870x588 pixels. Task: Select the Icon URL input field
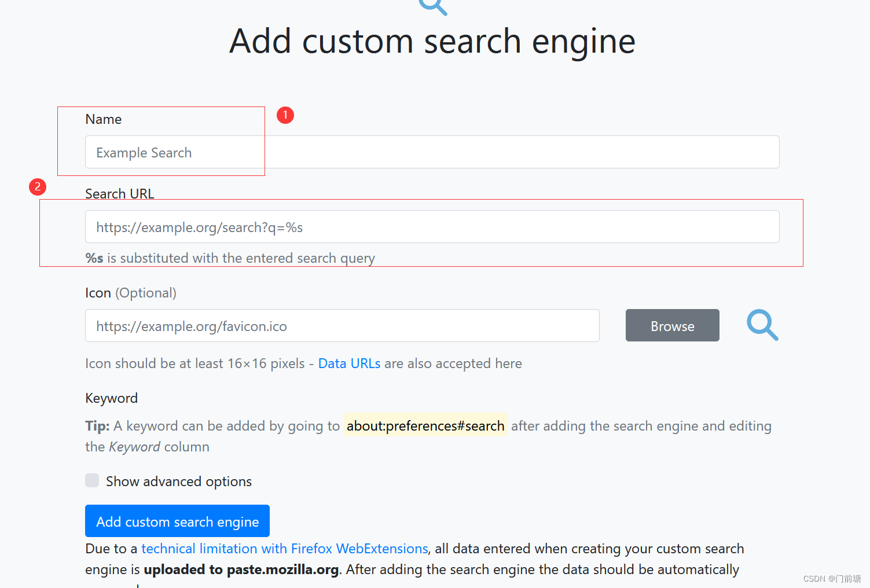tap(342, 326)
